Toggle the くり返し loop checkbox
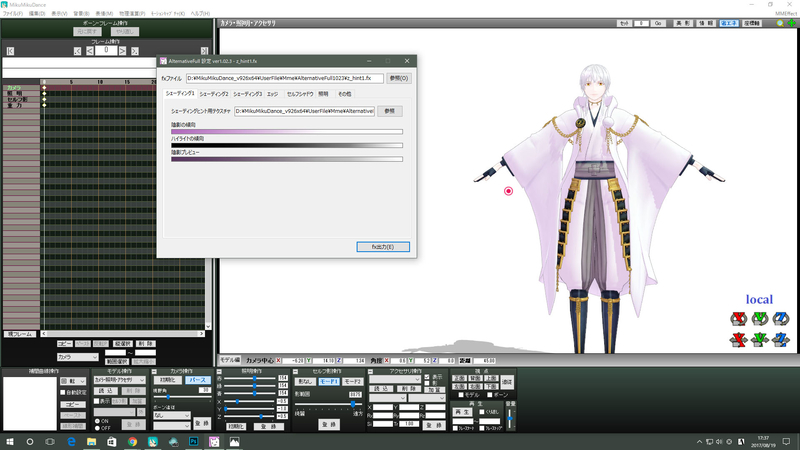Image resolution: width=800 pixels, height=450 pixels. [x=482, y=412]
